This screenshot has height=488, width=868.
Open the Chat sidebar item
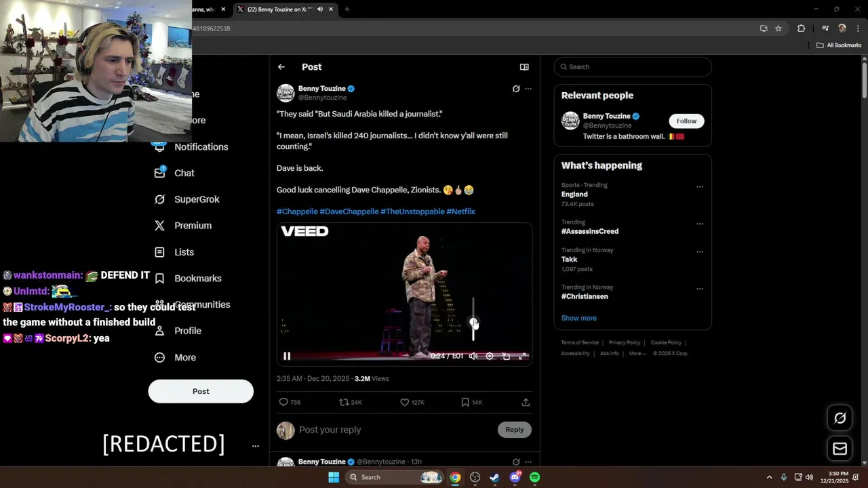175,173
